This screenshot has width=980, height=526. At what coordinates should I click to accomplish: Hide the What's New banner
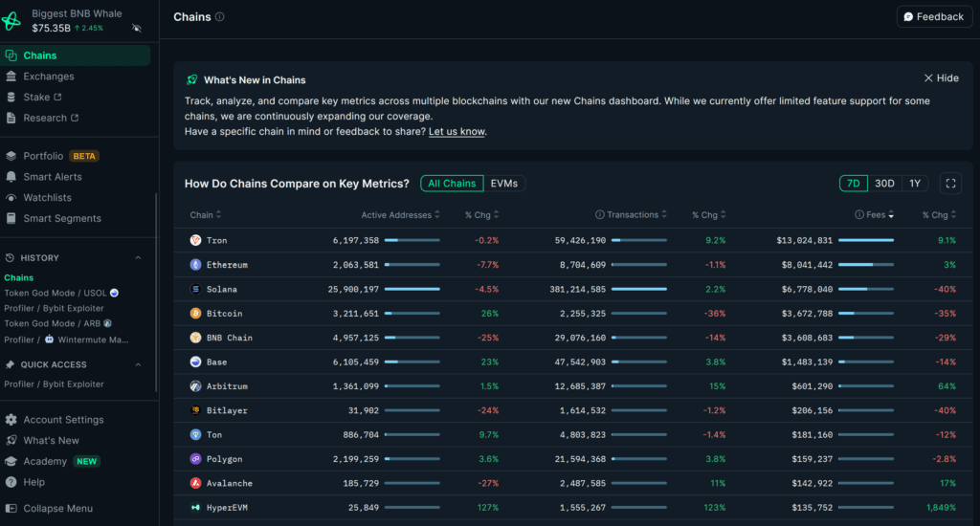941,78
